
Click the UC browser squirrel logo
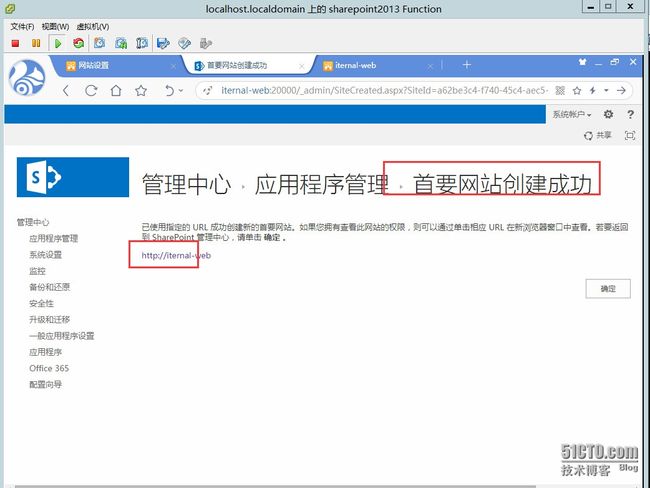[x=27, y=78]
